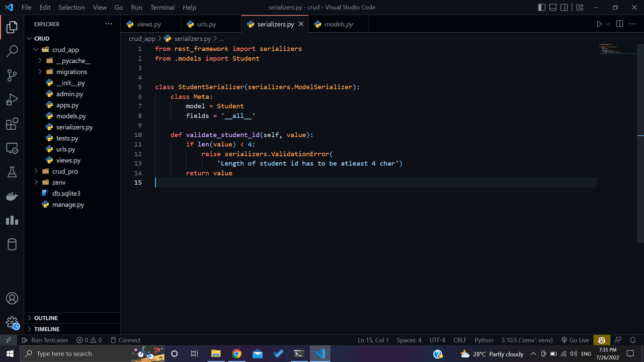Open the Docker view in activity bar
The width and height of the screenshot is (644, 362).
(x=12, y=196)
